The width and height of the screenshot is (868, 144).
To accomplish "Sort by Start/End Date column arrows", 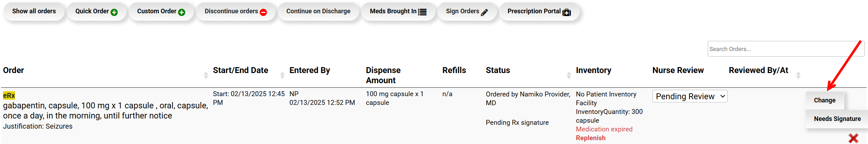I will point(282,75).
